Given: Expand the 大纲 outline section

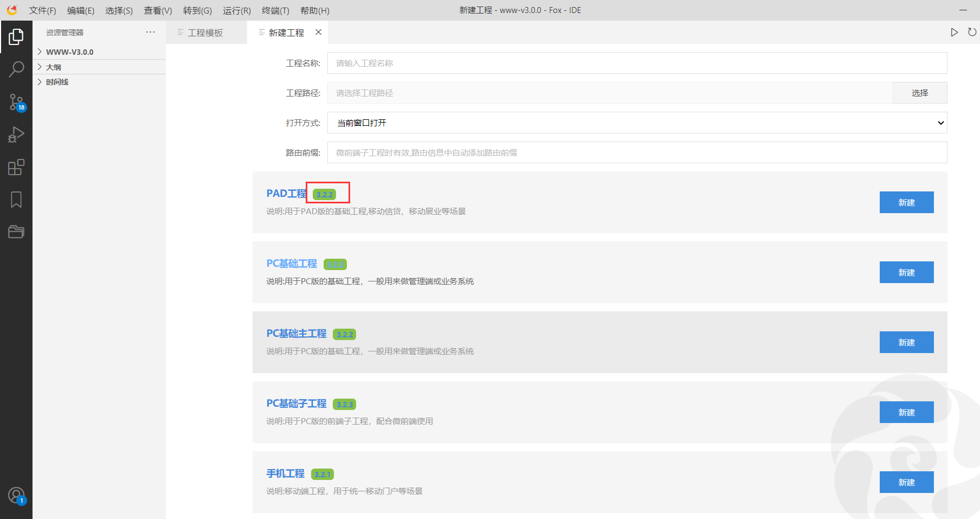Looking at the screenshot, I should point(53,67).
